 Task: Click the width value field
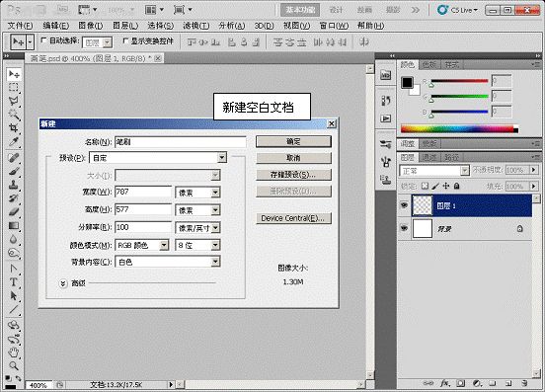143,192
